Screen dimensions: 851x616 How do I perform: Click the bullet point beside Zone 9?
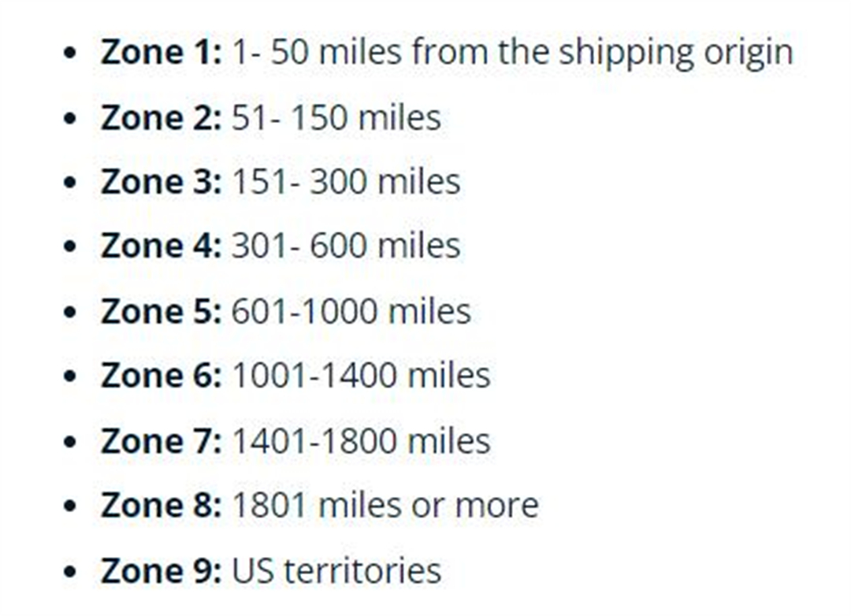coord(69,572)
